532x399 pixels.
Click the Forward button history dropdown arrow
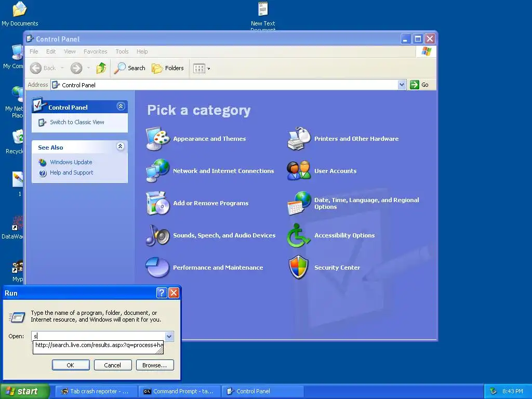pyautogui.click(x=88, y=68)
